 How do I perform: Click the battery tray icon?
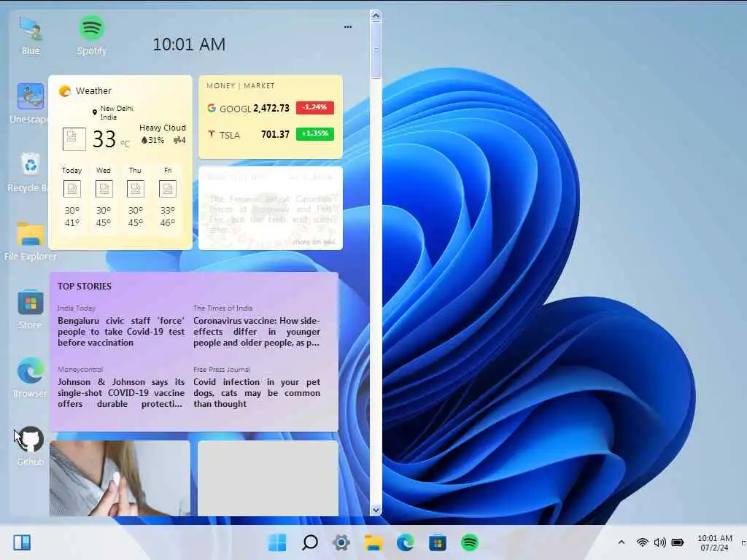678,542
